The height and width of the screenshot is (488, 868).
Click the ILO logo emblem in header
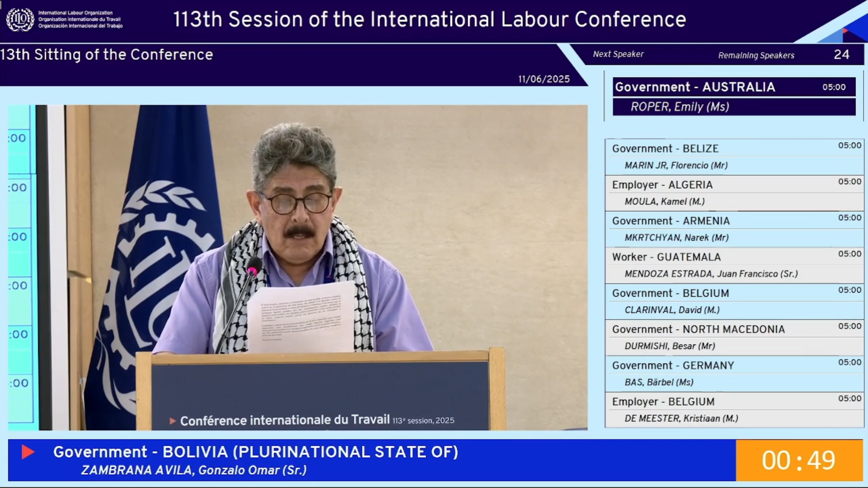[x=20, y=19]
